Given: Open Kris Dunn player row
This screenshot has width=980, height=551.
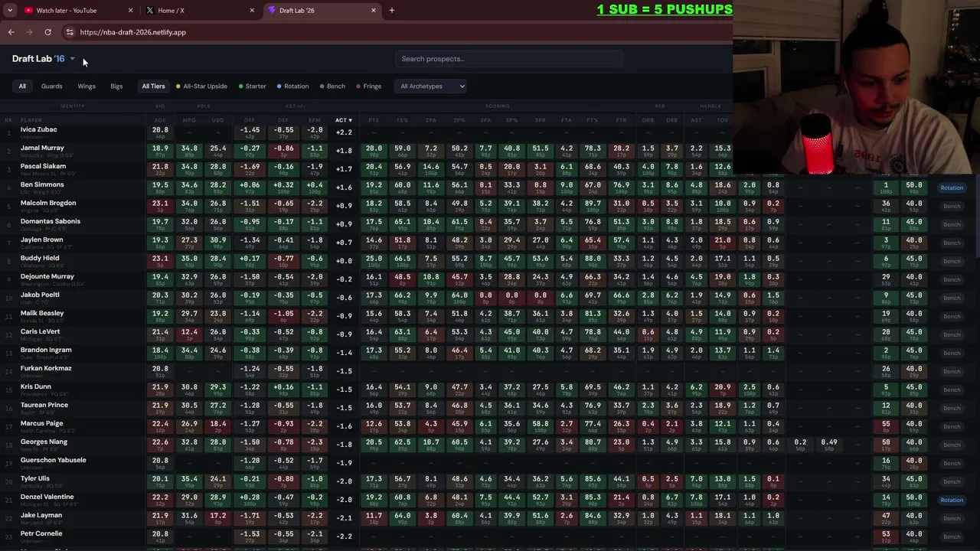Looking at the screenshot, I should [490, 390].
